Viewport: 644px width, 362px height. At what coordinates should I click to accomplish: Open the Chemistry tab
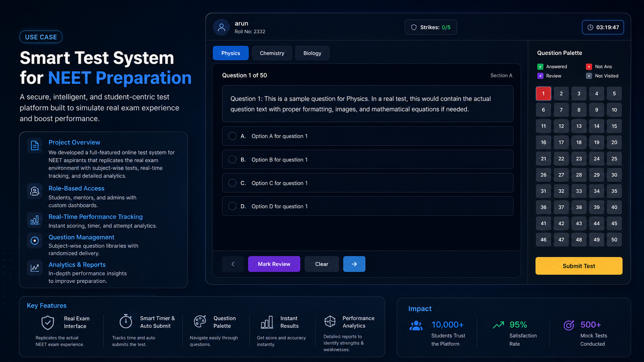coord(272,53)
